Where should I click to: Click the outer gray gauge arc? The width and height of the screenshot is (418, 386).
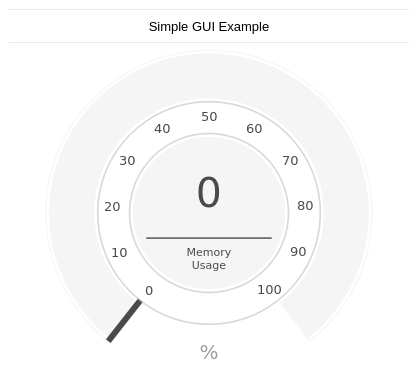pyautogui.click(x=209, y=77)
